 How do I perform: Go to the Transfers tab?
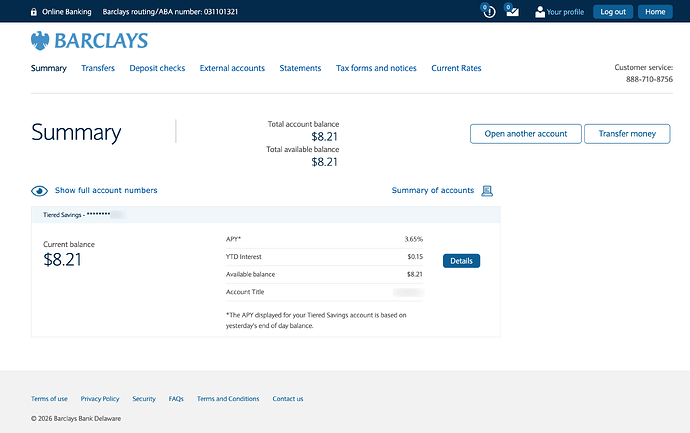(98, 68)
